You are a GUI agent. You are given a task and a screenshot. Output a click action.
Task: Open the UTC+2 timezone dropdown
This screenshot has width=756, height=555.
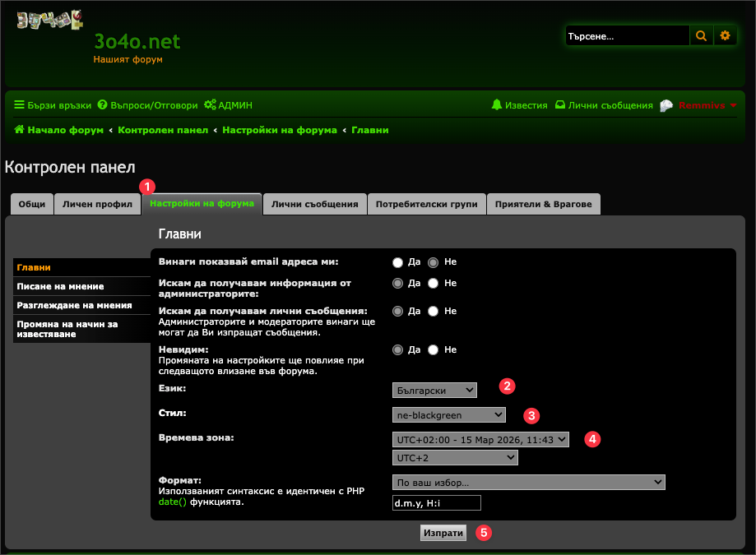[x=455, y=458]
